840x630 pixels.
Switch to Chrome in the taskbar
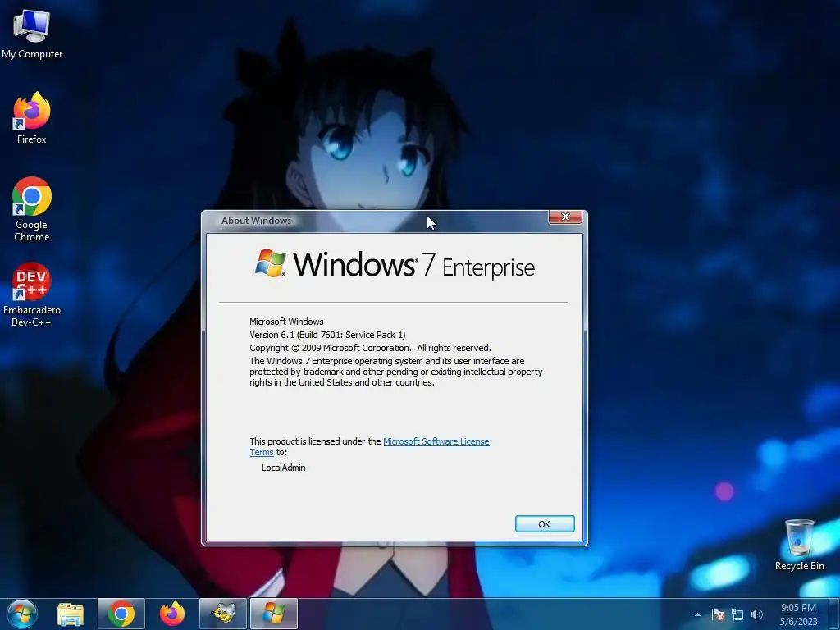click(121, 614)
